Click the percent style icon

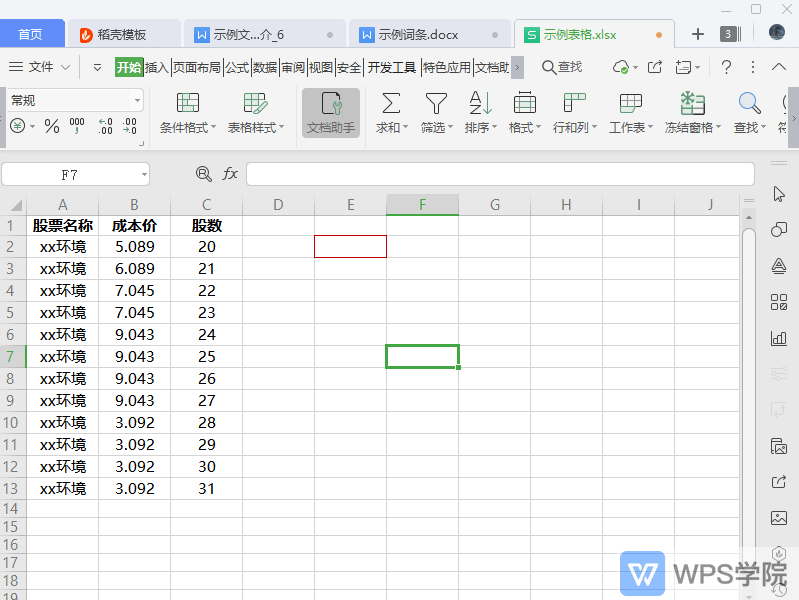tap(52, 126)
